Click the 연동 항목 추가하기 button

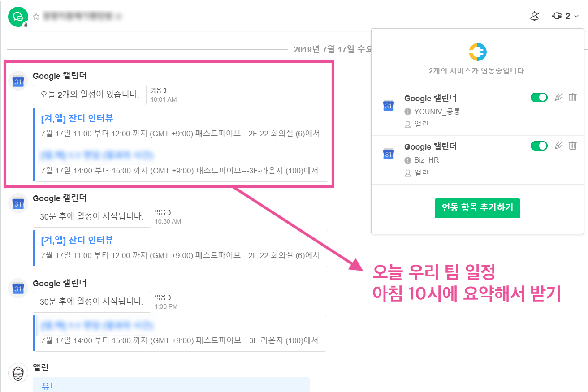(477, 208)
